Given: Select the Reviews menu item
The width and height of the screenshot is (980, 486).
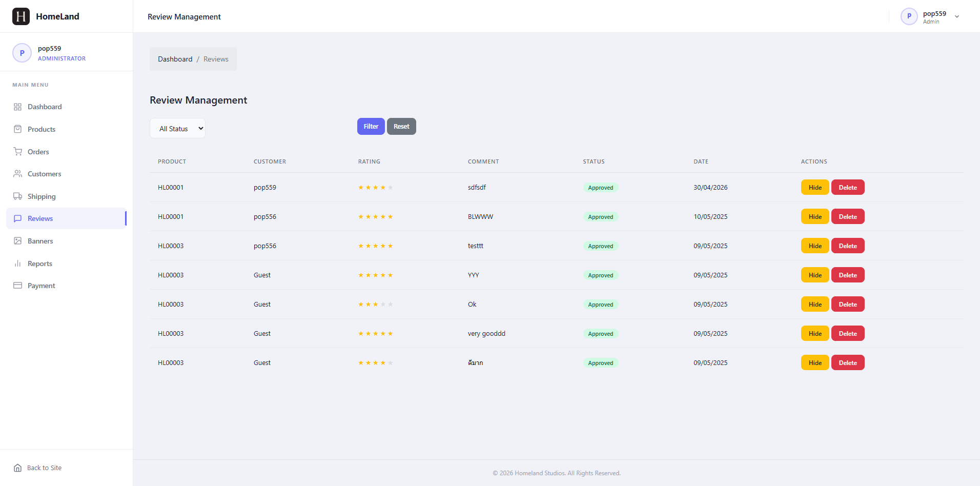Looking at the screenshot, I should (x=67, y=218).
